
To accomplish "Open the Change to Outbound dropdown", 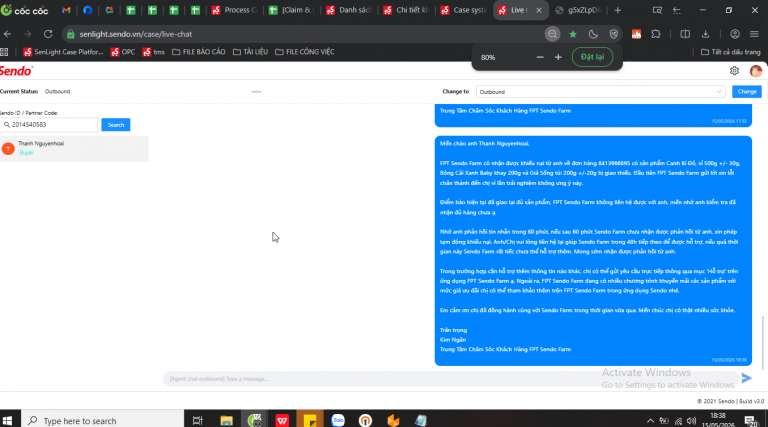I will tap(600, 92).
